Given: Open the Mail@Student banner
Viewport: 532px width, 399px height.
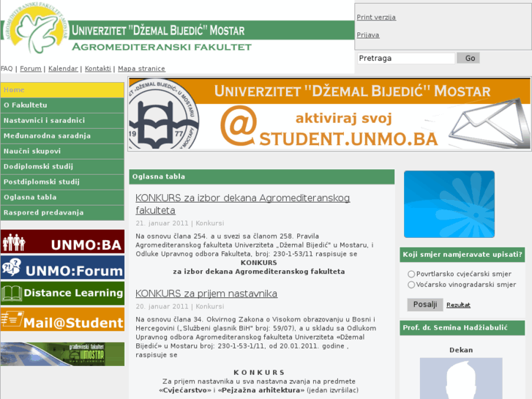Looking at the screenshot, I should (x=62, y=319).
